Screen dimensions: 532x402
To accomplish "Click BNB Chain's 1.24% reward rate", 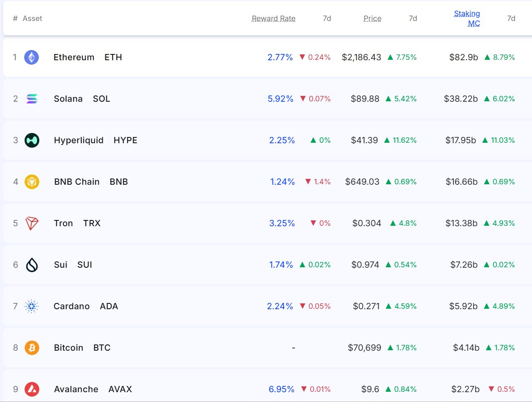I will pyautogui.click(x=282, y=182).
